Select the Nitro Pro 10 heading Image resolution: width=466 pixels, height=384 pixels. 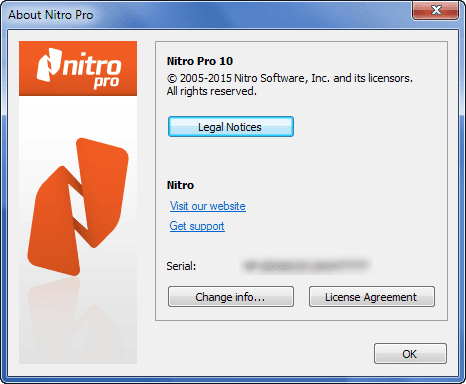pos(200,61)
